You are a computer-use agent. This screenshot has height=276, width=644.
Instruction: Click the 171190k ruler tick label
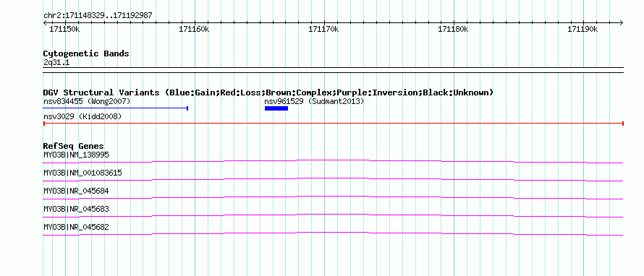pyautogui.click(x=582, y=30)
